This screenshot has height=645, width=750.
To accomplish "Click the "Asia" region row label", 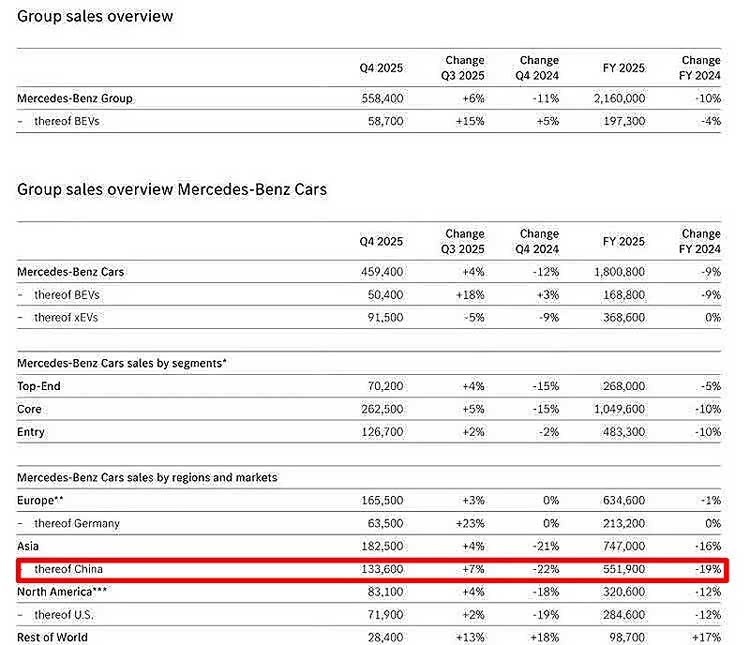I will click(29, 546).
